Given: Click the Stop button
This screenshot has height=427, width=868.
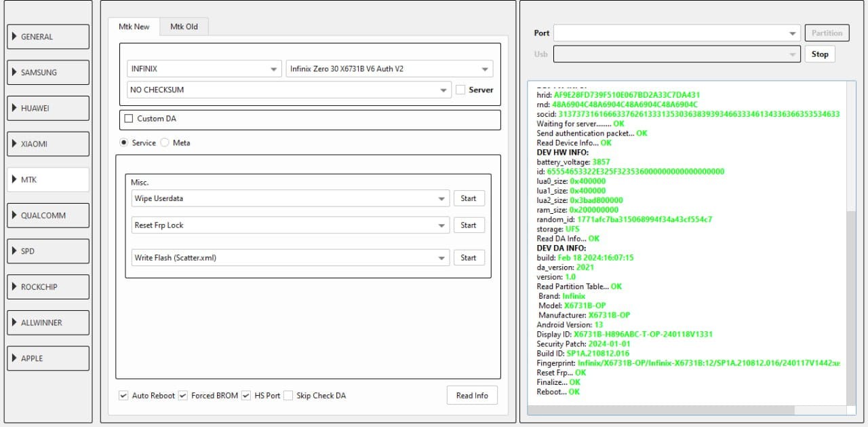Looking at the screenshot, I should (x=820, y=54).
